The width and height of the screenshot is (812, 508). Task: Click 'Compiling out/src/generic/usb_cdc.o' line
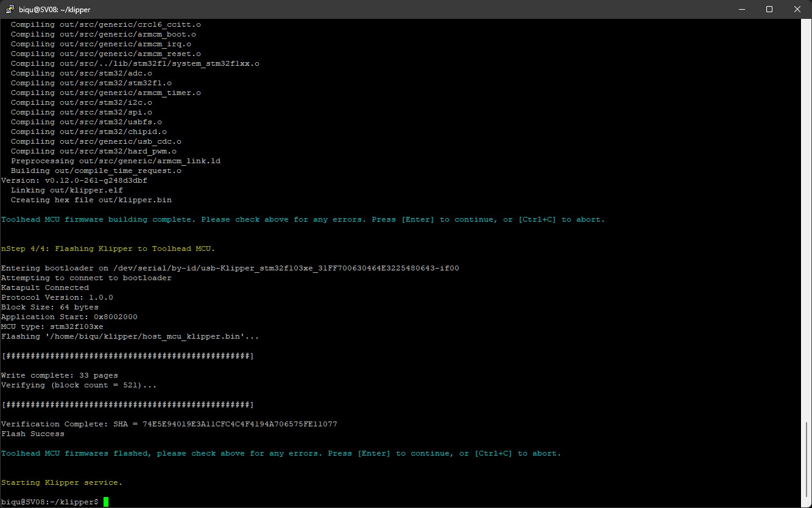(96, 141)
